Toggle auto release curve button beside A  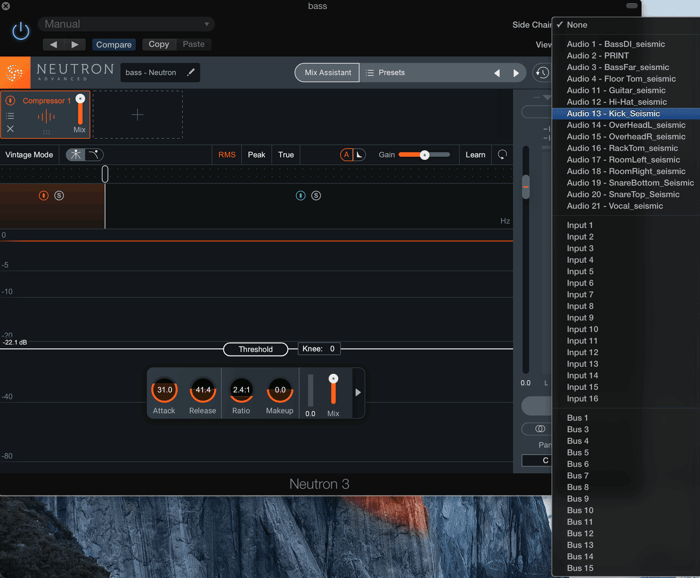[359, 154]
